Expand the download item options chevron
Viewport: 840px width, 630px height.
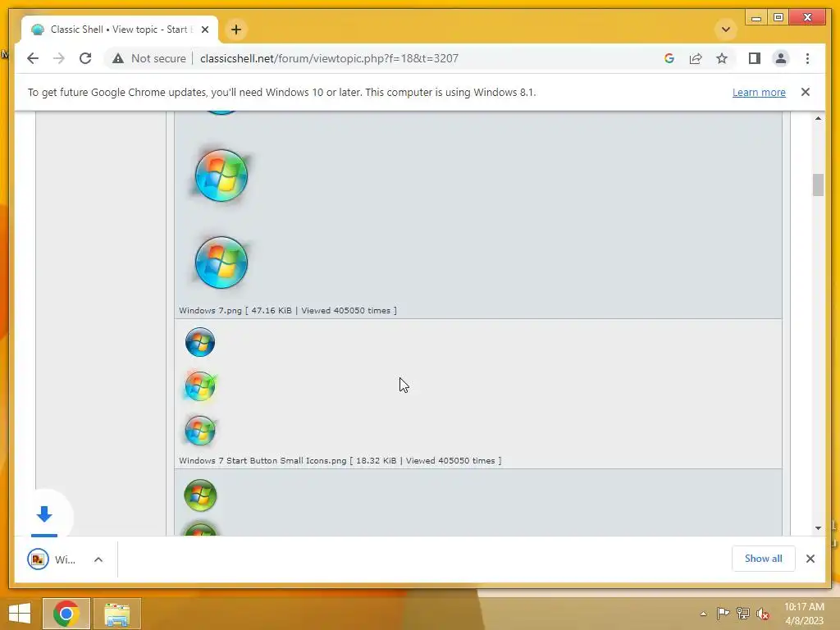[x=98, y=559]
